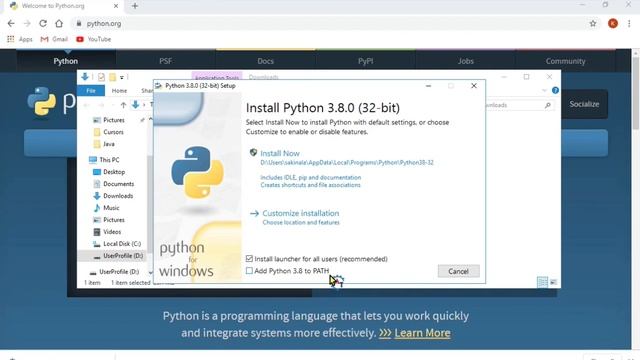This screenshot has width=640, height=360.
Task: Open the Docs tab on python.org
Action: (265, 61)
